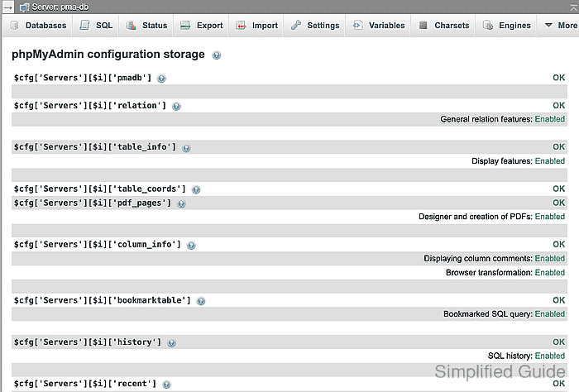Click the Engines tab icon

(x=488, y=26)
